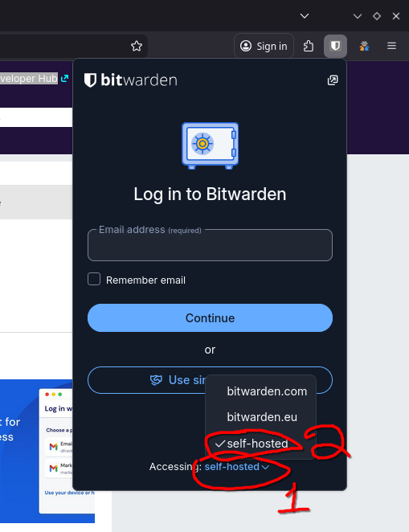Screen dimensions: 409x532
Task: Open the Extensions puzzle piece icon
Action: (309, 46)
